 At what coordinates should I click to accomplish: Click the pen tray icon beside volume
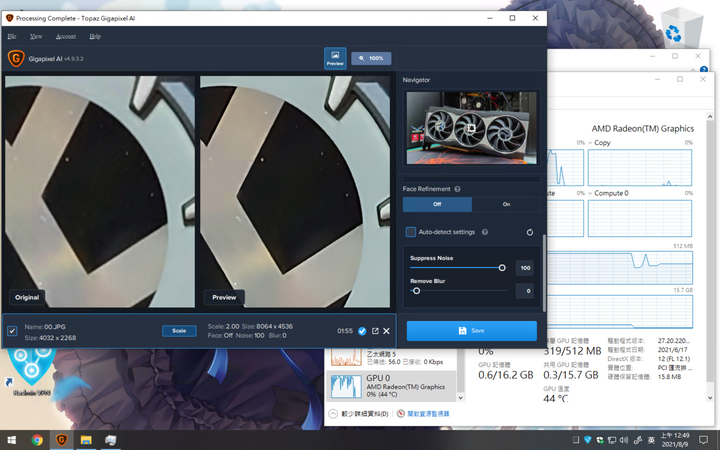[638, 440]
